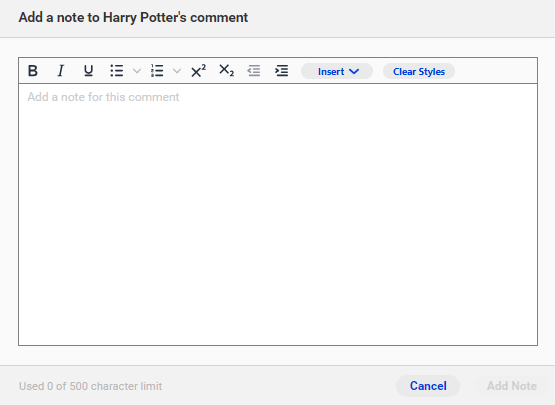Start a bulleted list

tap(116, 71)
